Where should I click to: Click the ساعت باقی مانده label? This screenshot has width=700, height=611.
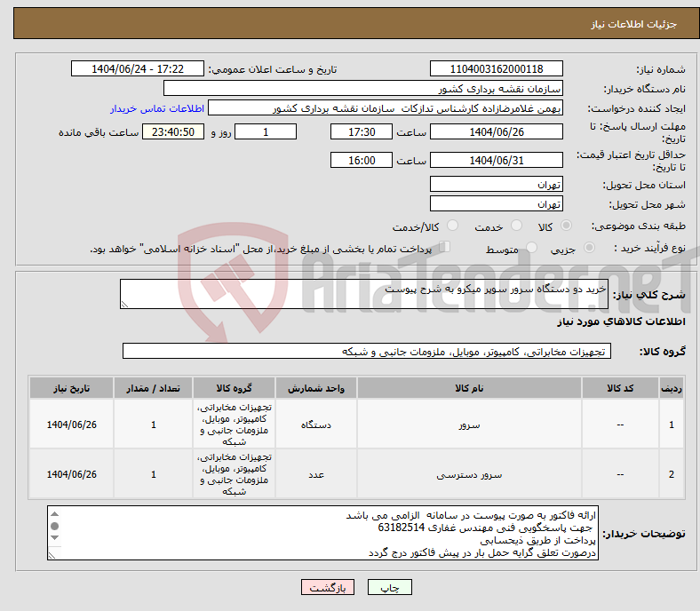click(99, 132)
